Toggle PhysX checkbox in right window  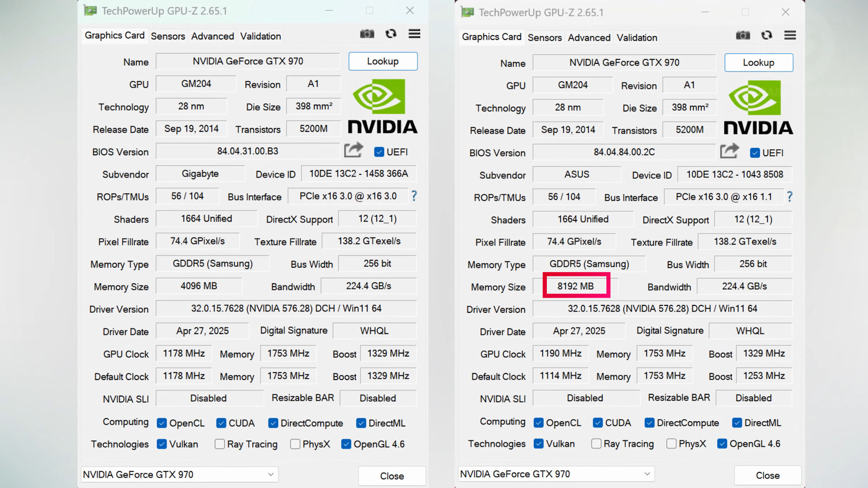point(671,444)
